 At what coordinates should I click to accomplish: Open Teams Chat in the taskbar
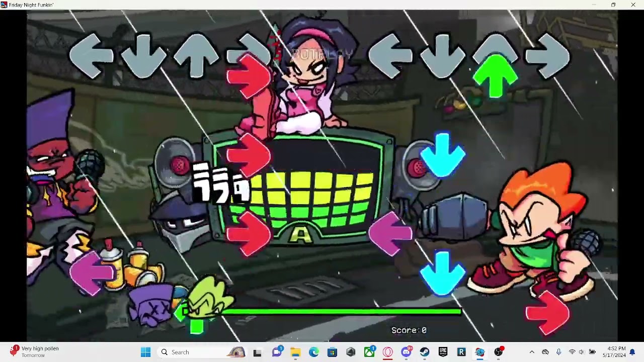(276, 352)
